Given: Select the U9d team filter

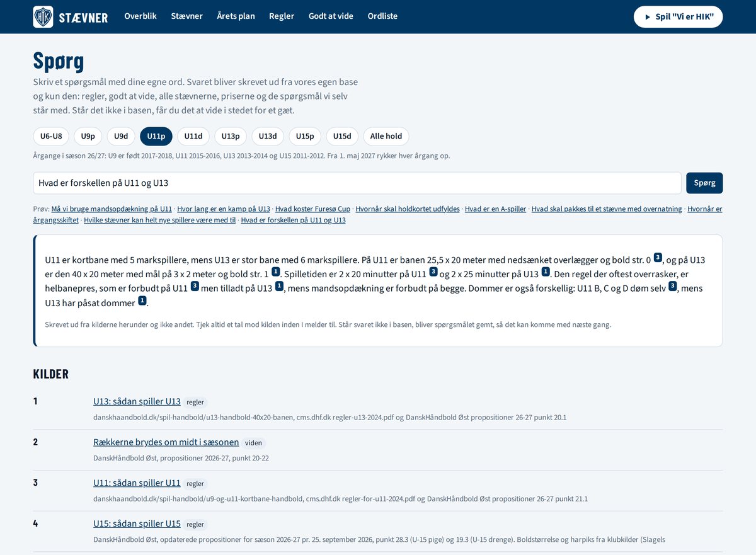Looking at the screenshot, I should pyautogui.click(x=121, y=136).
